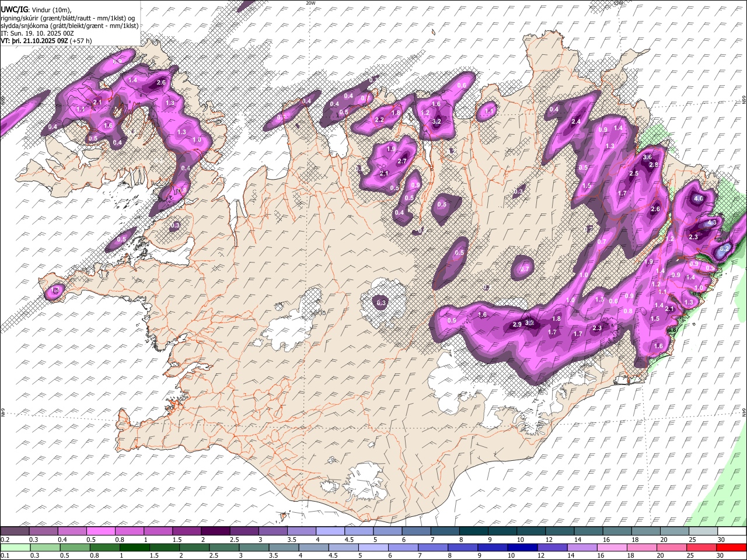747x560 pixels.
Task: Click the pale grey 25–30 swatch in upper legend
Action: [703, 531]
